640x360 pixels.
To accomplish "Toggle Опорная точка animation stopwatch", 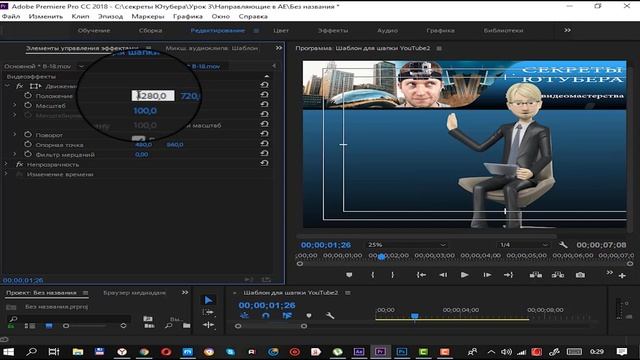I will tap(28, 144).
